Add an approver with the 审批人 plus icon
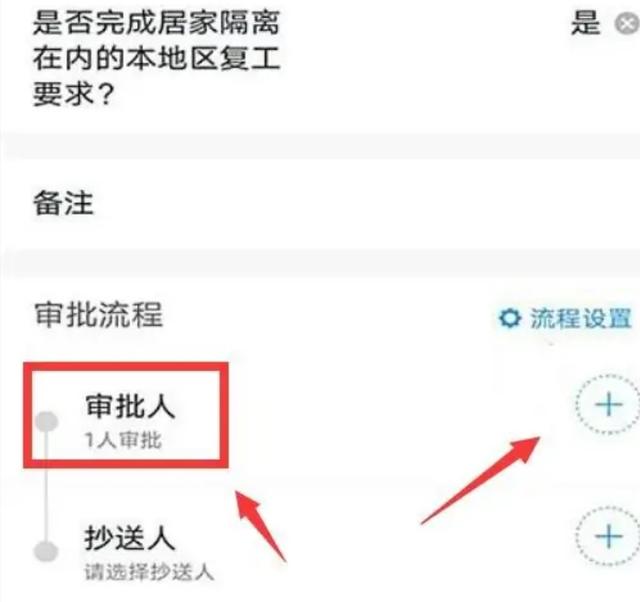The image size is (640, 602). 608,404
